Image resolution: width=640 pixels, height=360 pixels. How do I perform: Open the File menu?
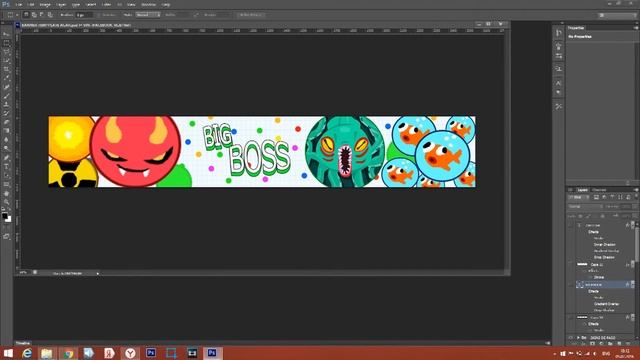click(19, 4)
